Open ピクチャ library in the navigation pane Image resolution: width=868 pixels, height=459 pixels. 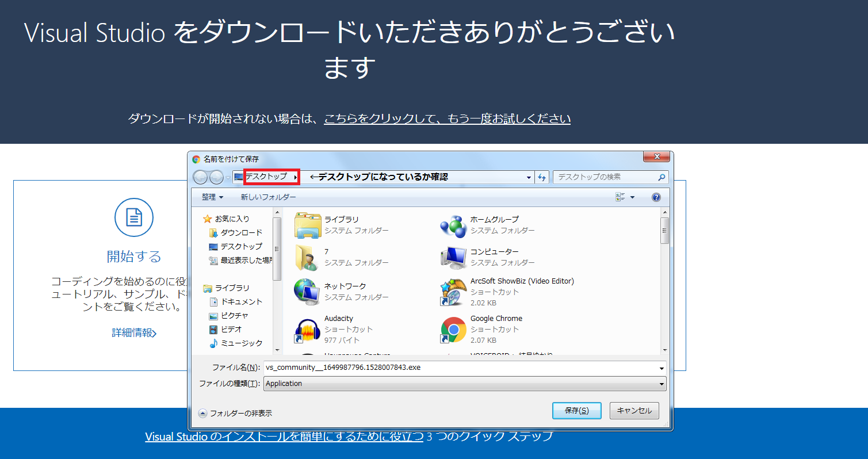point(229,315)
